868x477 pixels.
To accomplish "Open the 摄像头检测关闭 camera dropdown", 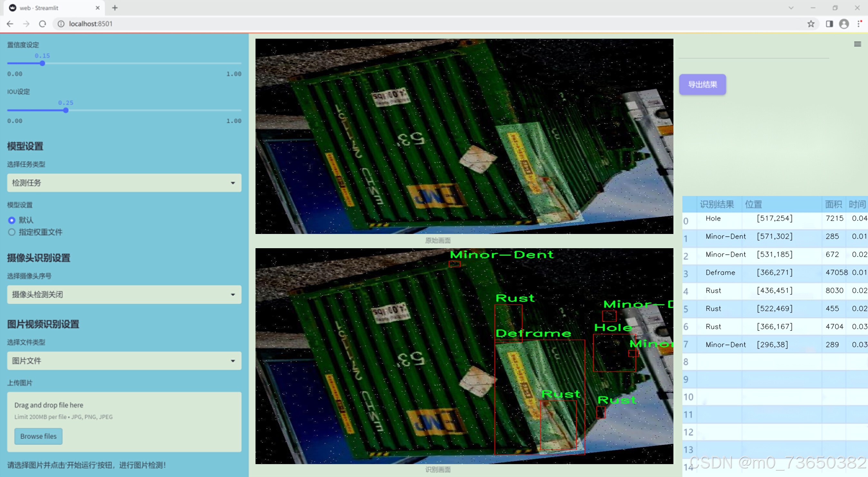I will coord(124,294).
